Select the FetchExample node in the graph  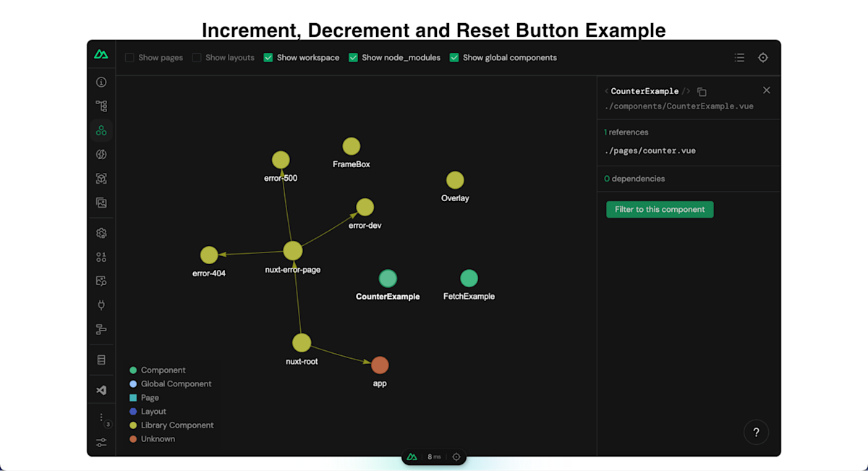[469, 278]
